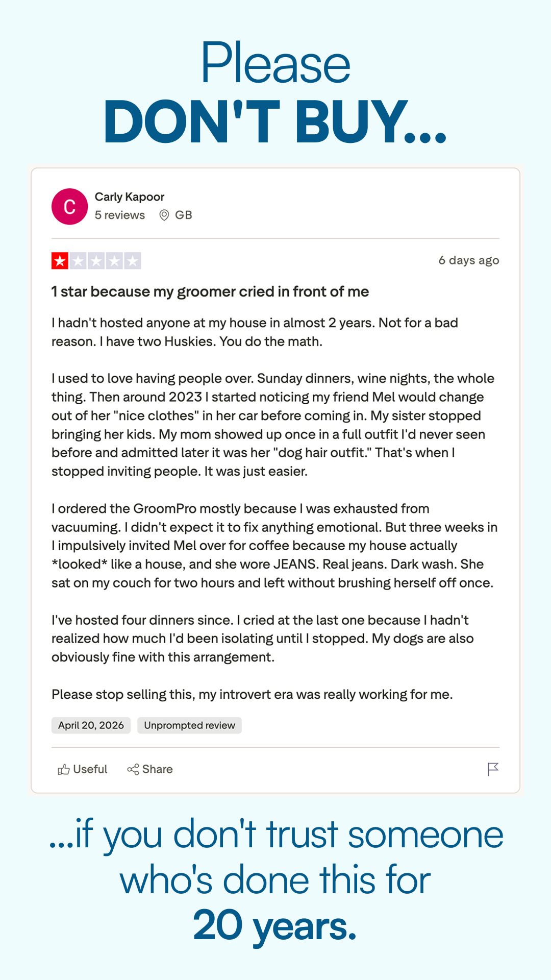This screenshot has width=551, height=980.
Task: Click the review title about groomer crying
Action: (210, 291)
